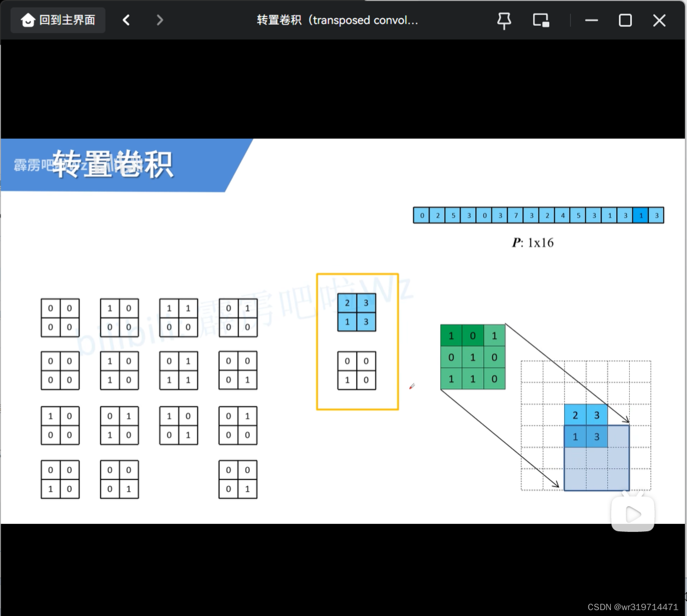
Task: Maximize the player window
Action: [x=625, y=20]
